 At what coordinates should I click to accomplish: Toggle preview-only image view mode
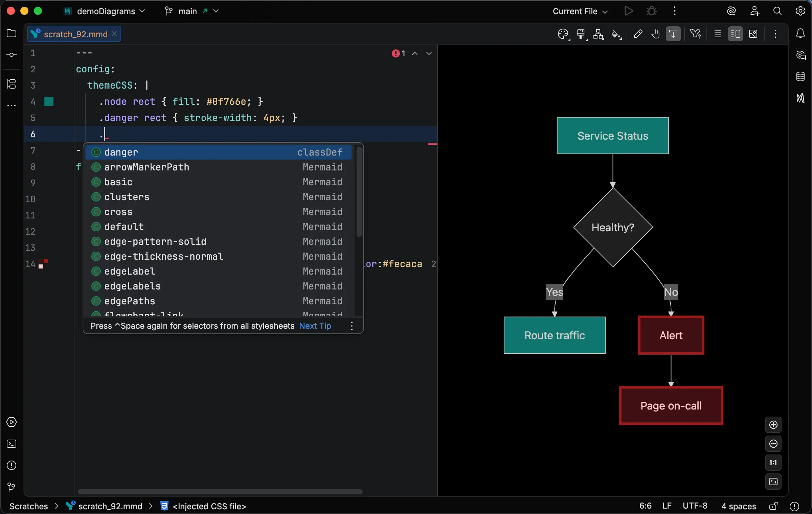754,34
